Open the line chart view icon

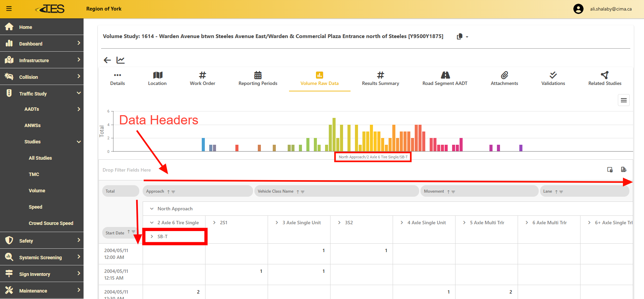click(x=121, y=60)
